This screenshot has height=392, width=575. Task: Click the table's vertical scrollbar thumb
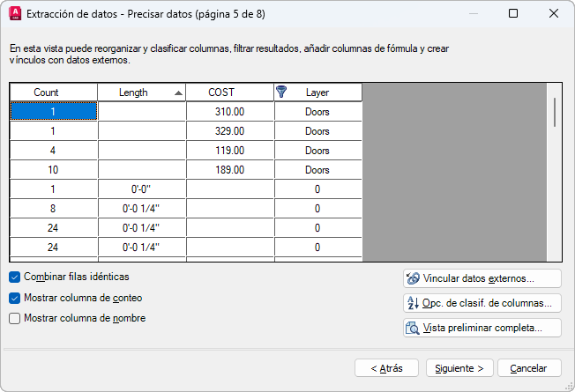coord(555,112)
